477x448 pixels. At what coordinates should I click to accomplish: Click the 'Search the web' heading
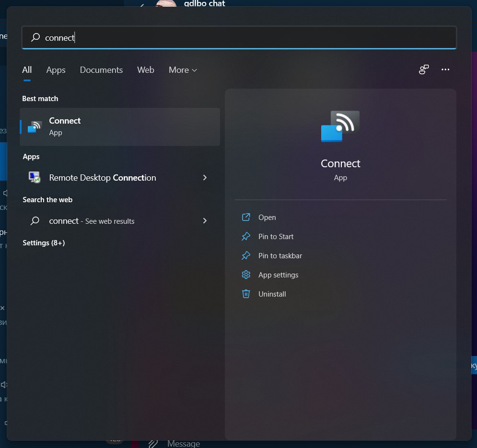47,199
